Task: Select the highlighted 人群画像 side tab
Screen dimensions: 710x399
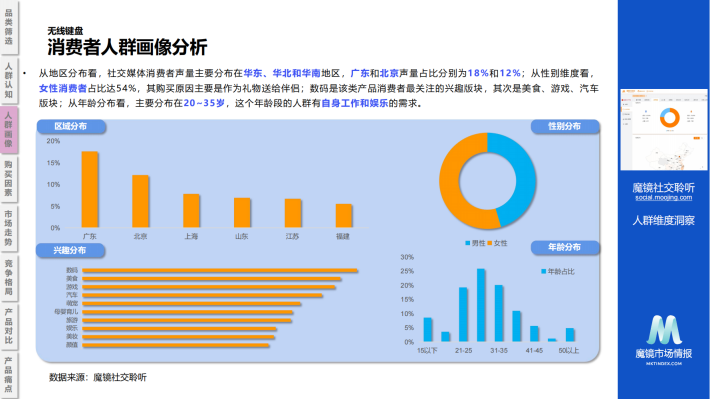Action: coord(9,130)
